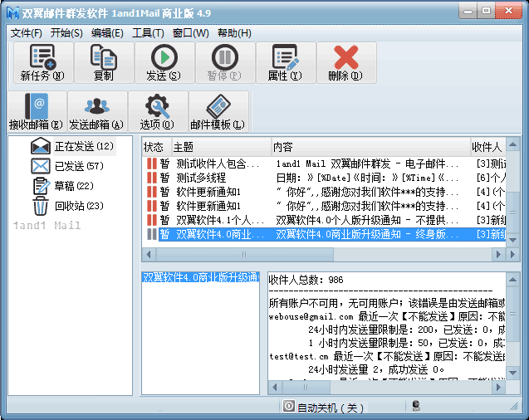This screenshot has width=529, height=420.
Task: Click task list horizontal scrollbar thumb
Action: pos(244,254)
